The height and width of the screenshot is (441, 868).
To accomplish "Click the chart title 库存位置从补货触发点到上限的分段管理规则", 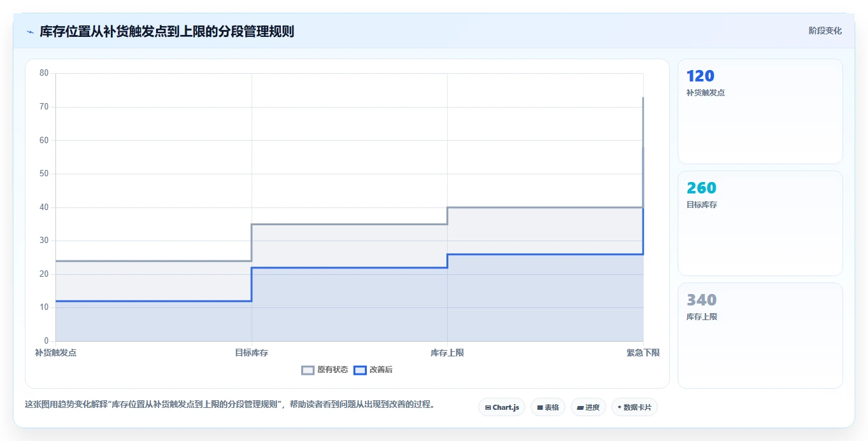I will (167, 32).
